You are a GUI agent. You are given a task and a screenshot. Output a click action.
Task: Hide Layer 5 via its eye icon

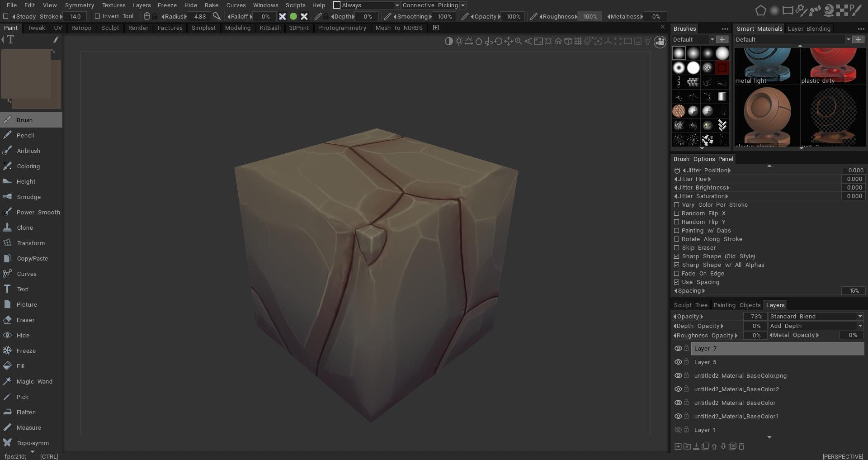click(x=678, y=362)
